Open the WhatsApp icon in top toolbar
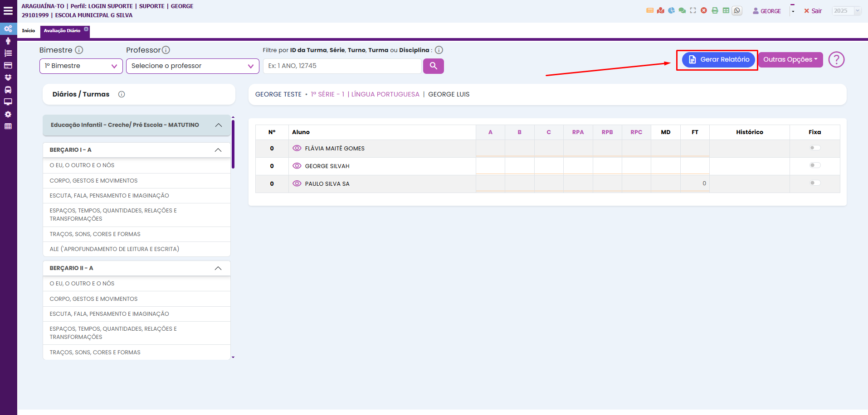This screenshot has height=415, width=868. click(737, 11)
